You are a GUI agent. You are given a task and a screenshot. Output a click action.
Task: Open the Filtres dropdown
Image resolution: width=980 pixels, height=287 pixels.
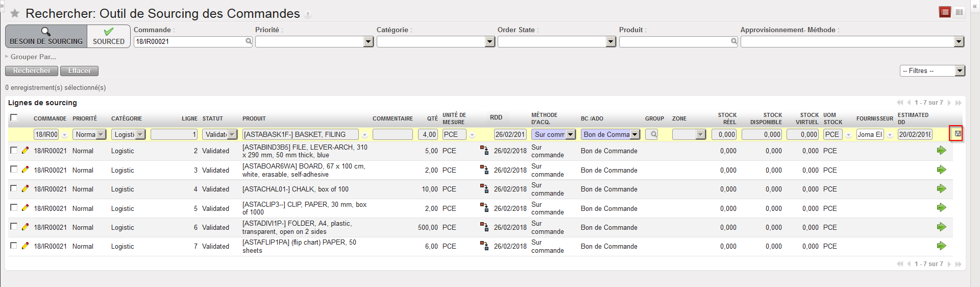coord(932,71)
